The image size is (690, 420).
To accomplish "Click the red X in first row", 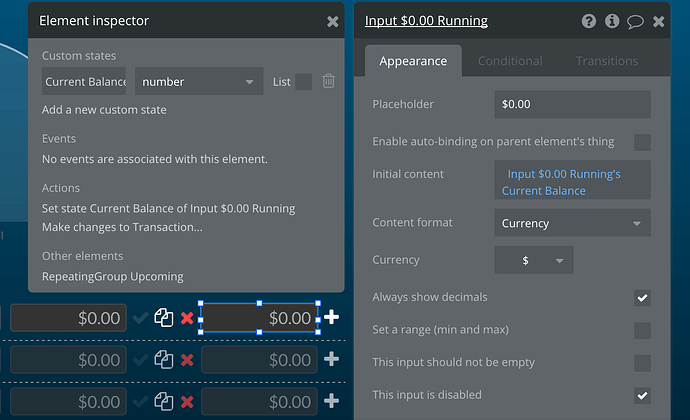I will (187, 318).
